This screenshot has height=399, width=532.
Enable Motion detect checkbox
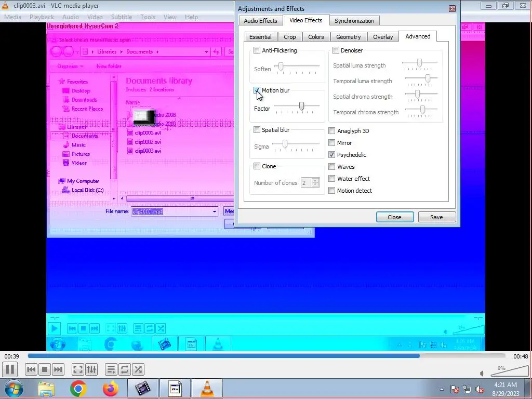(332, 191)
